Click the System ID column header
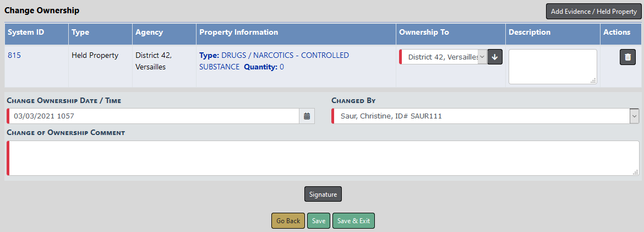 click(x=26, y=33)
